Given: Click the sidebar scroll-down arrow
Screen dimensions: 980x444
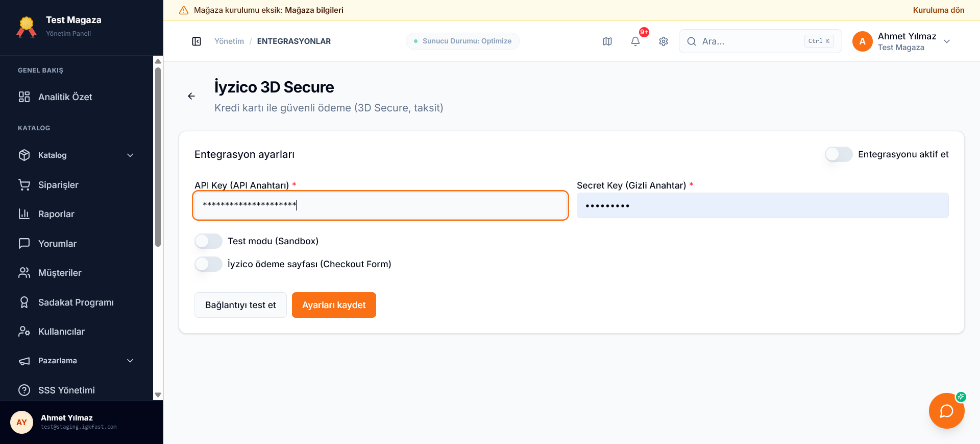Looking at the screenshot, I should pyautogui.click(x=158, y=395).
